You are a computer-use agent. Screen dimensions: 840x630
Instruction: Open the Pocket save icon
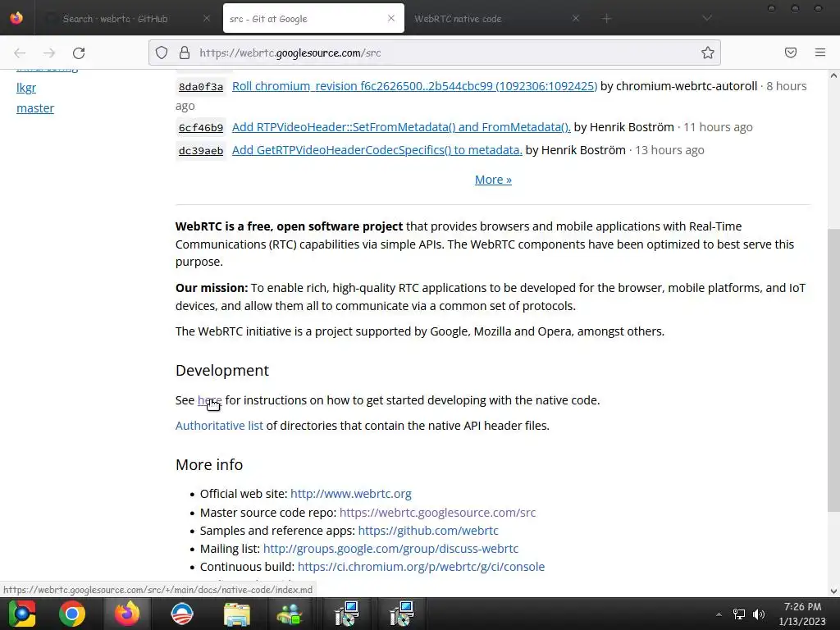(x=790, y=52)
